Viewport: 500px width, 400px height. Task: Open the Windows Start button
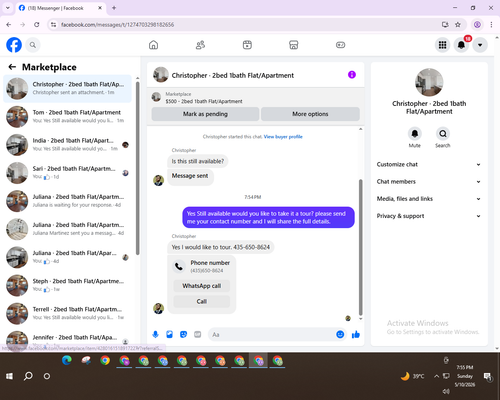(x=9, y=376)
